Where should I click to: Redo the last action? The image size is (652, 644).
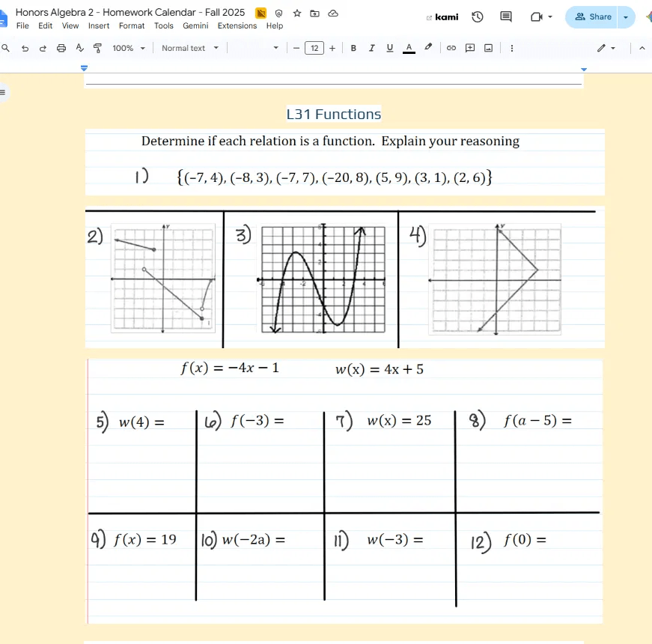click(x=43, y=48)
